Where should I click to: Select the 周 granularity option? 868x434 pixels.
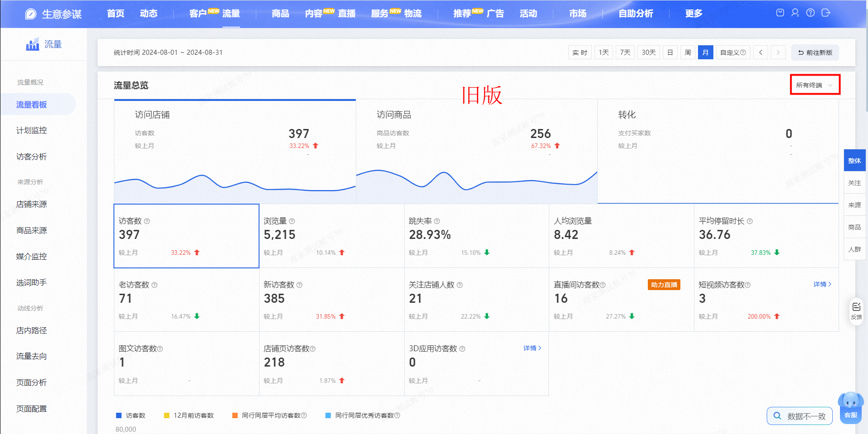pos(688,52)
